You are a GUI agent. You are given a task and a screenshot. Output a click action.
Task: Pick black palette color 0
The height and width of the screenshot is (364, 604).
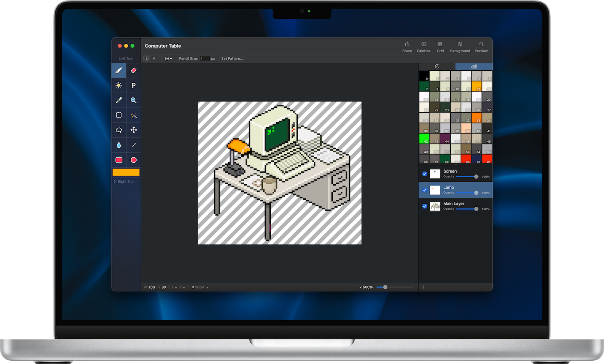[x=424, y=76]
